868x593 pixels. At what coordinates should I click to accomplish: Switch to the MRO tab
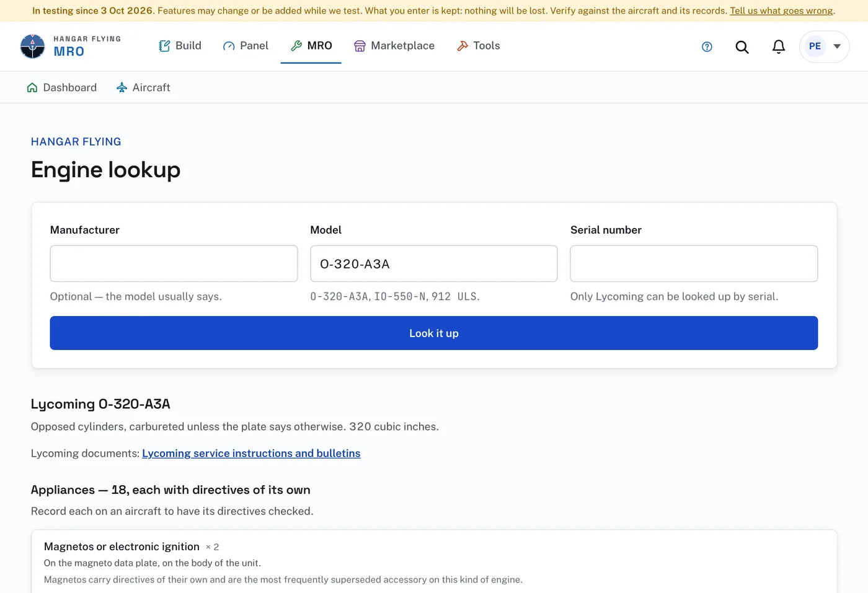pyautogui.click(x=311, y=46)
